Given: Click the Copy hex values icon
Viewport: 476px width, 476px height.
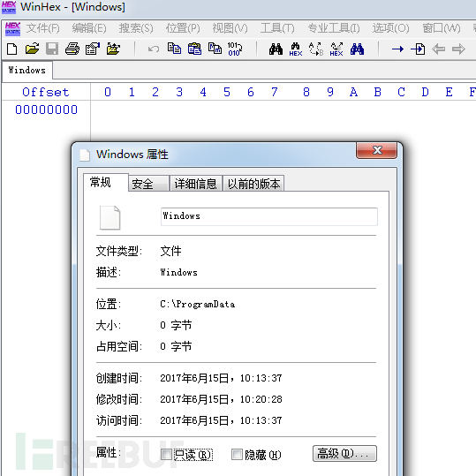Looking at the screenshot, I should (215, 49).
